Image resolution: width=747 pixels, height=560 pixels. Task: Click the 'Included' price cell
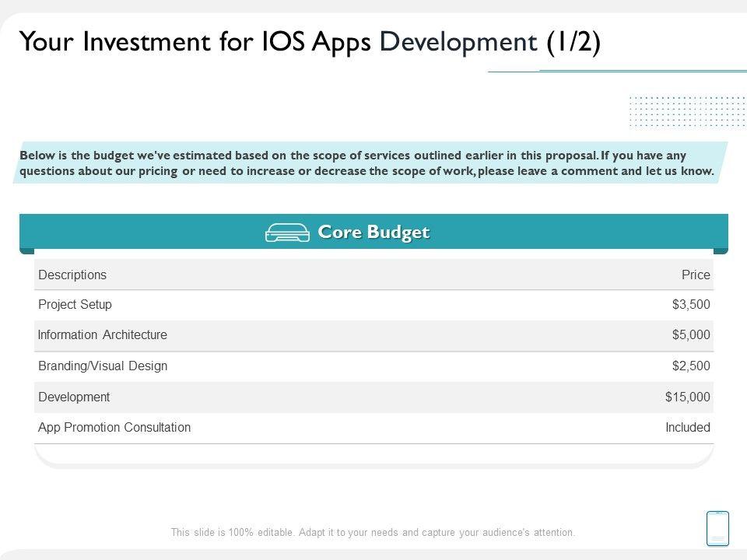687,427
